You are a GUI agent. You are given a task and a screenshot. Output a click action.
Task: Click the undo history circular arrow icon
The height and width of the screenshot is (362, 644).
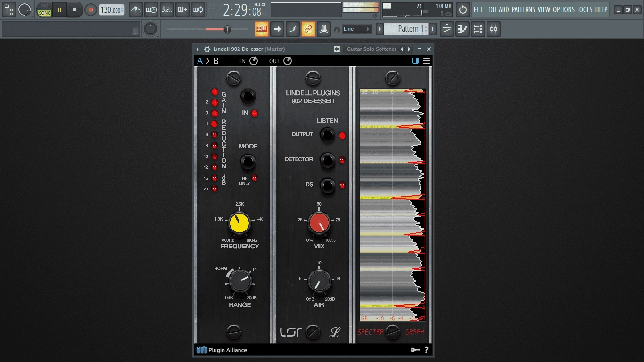point(463,9)
